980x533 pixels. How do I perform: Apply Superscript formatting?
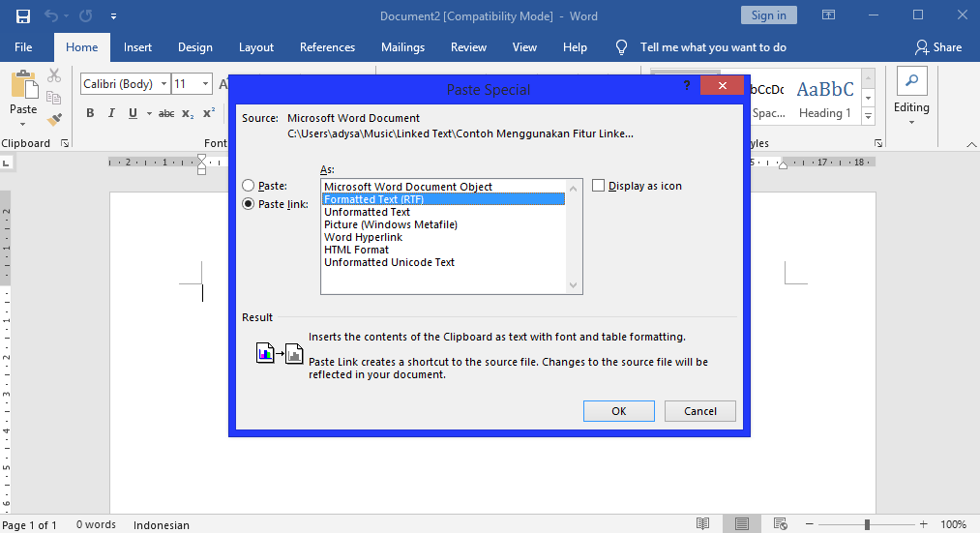tap(209, 113)
